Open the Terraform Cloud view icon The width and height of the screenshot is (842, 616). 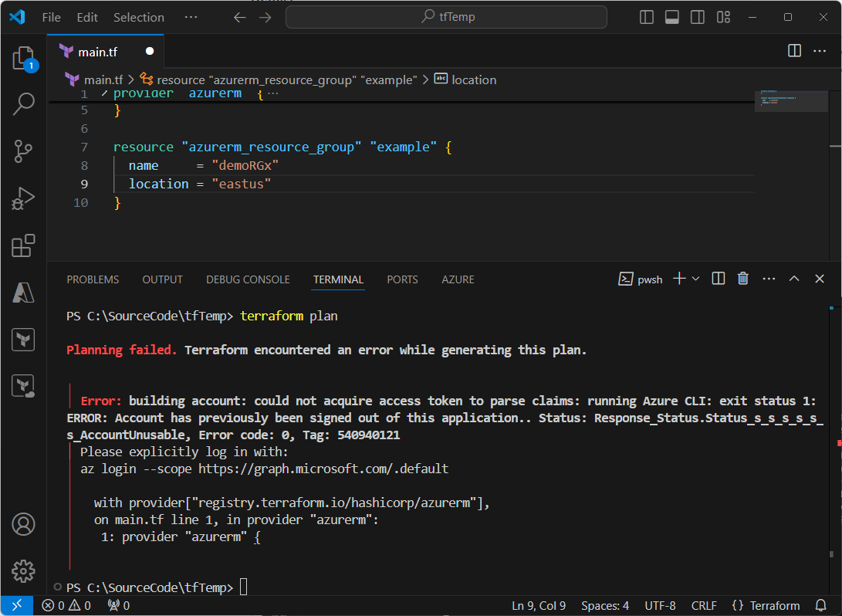[23, 386]
